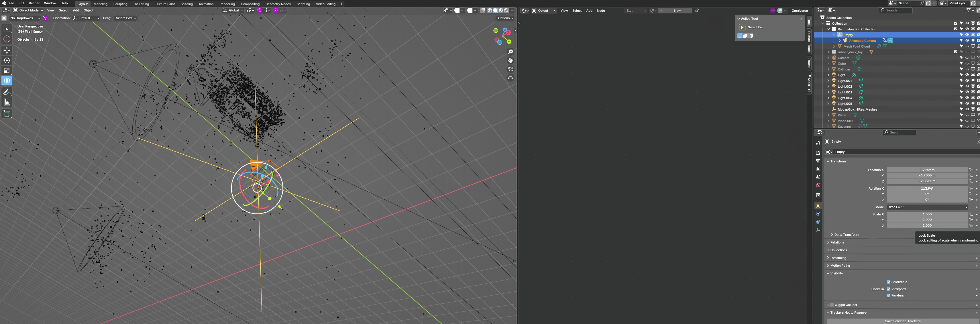This screenshot has height=324, width=980.
Task: Switch to the Geometry Nodes workspace tab
Action: 278,4
